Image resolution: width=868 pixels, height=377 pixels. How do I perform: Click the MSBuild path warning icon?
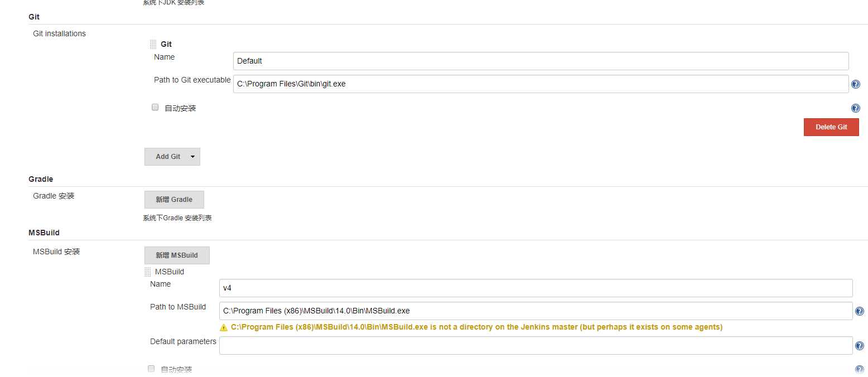[224, 327]
